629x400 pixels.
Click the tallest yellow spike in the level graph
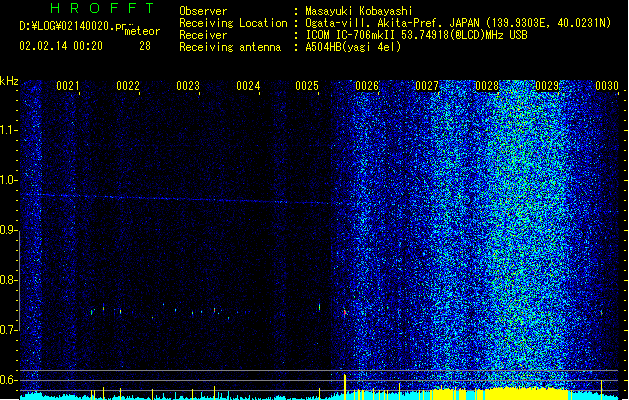click(x=345, y=387)
